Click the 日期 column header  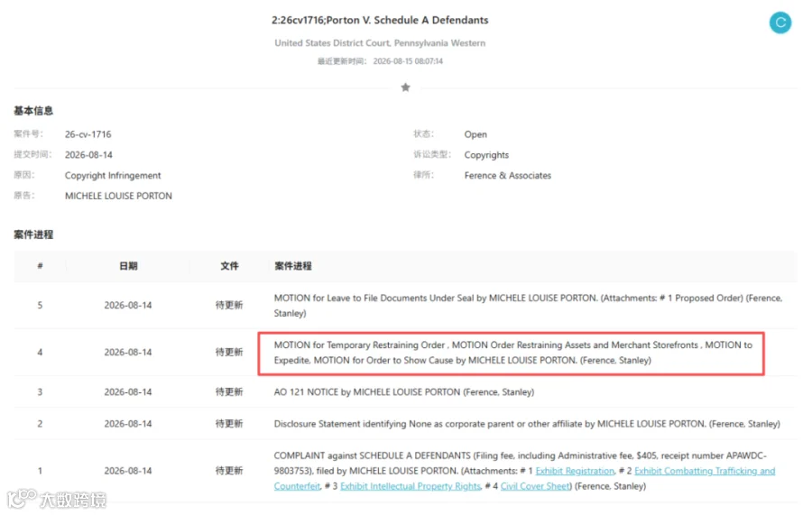pyautogui.click(x=128, y=266)
